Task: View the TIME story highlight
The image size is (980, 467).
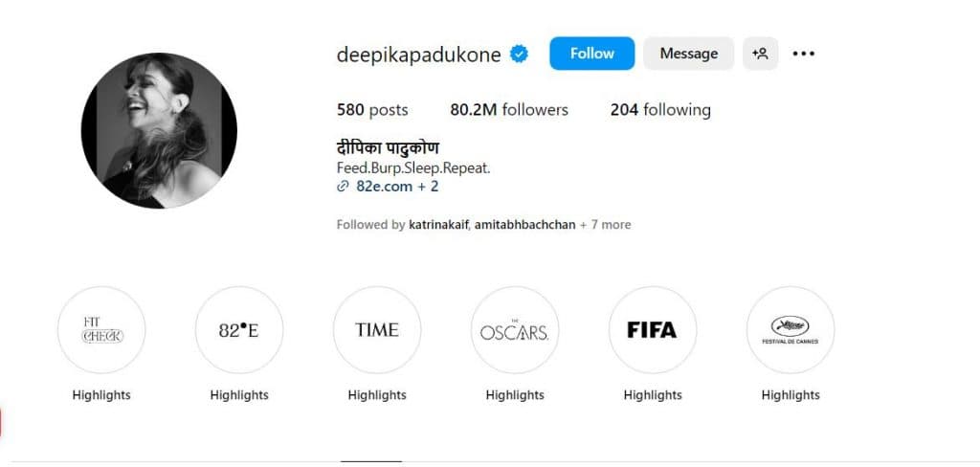Action: click(x=377, y=330)
